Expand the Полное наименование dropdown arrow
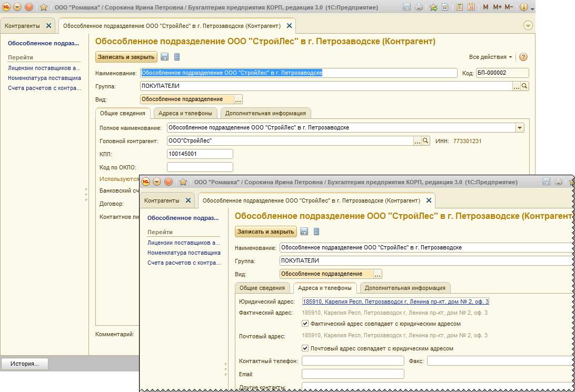 520,128
